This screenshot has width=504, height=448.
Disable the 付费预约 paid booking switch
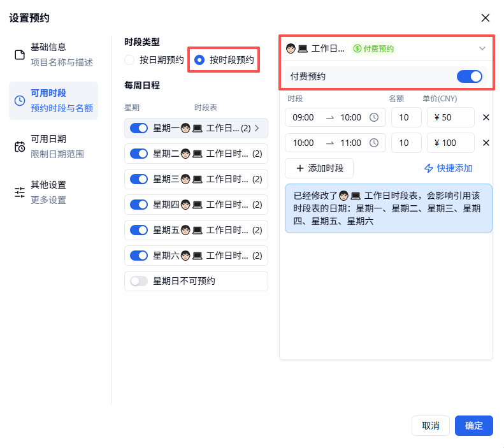coord(470,76)
